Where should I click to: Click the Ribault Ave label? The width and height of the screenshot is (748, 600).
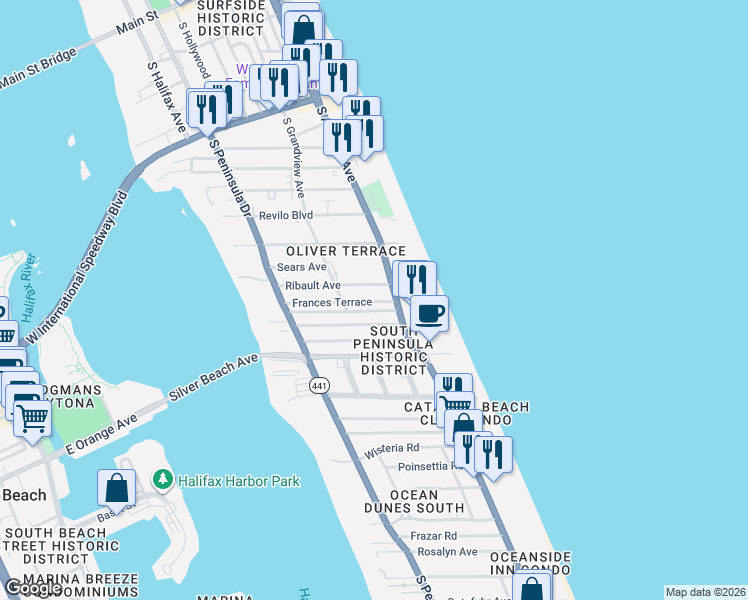pyautogui.click(x=313, y=285)
